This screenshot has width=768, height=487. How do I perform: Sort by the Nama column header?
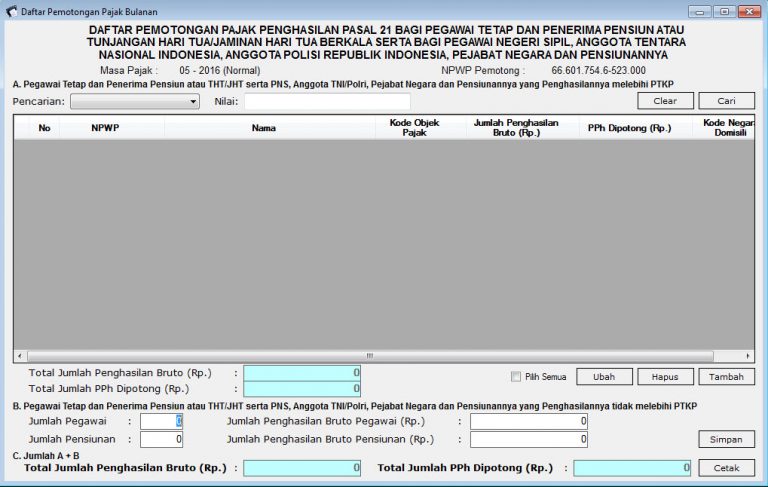coord(264,128)
